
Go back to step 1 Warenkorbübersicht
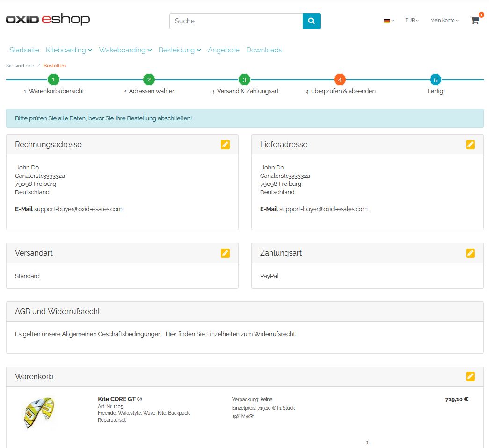click(x=54, y=80)
